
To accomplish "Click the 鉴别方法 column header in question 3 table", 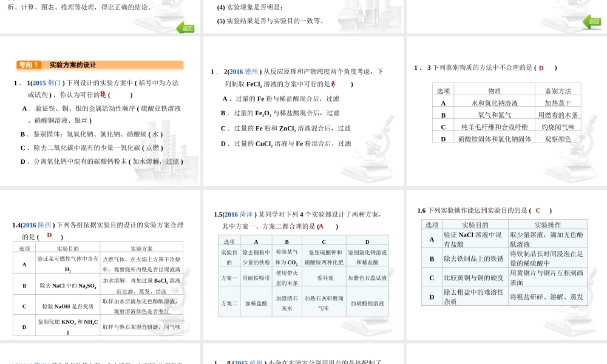I will 558,91.
